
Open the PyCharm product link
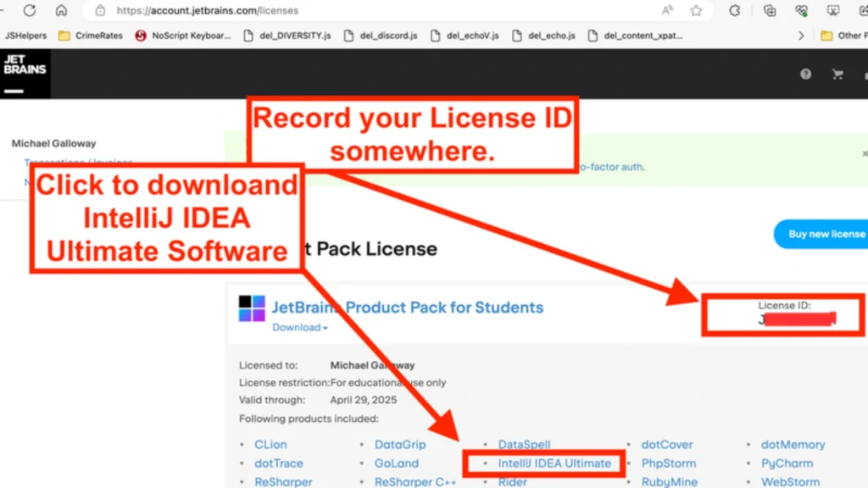785,463
